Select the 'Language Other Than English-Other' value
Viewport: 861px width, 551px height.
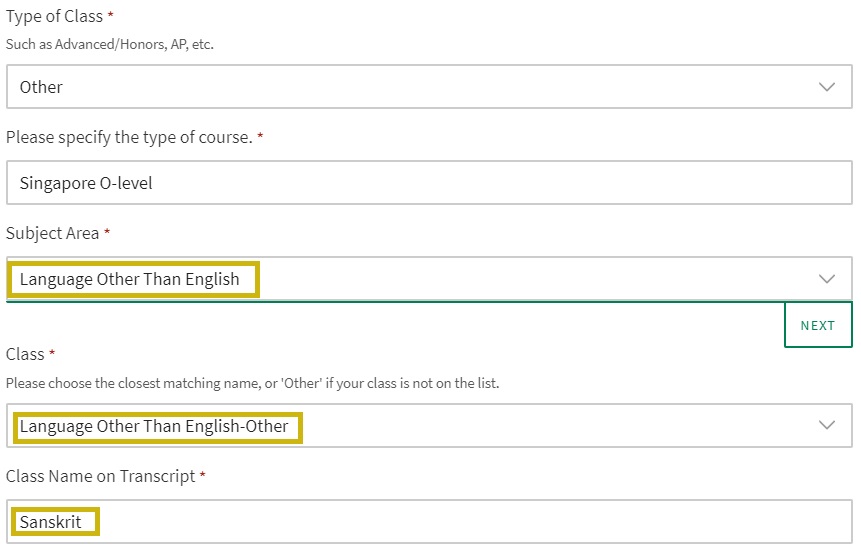coord(155,426)
